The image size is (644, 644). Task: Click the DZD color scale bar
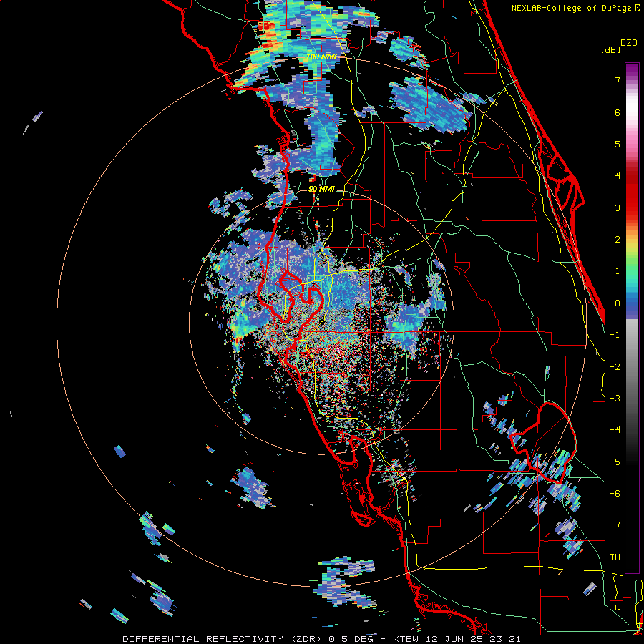(632, 318)
